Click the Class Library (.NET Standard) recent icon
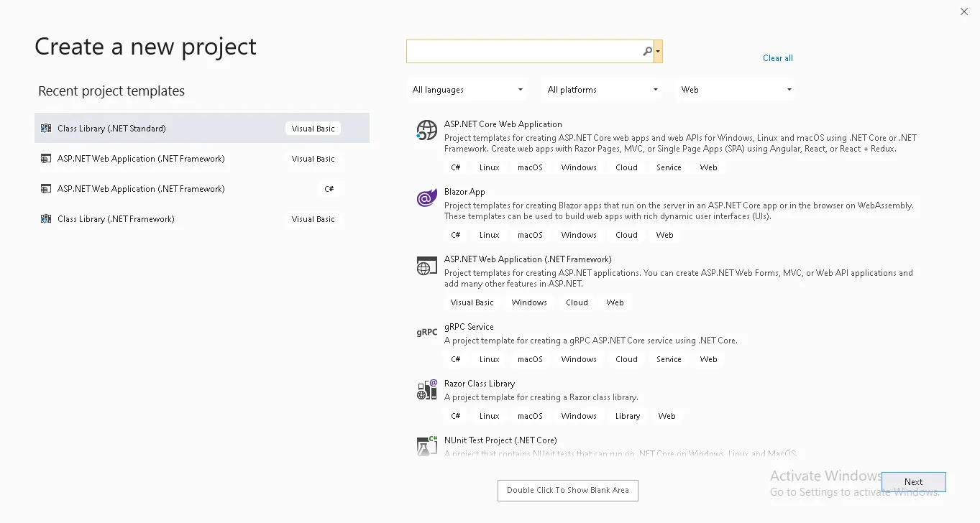The height and width of the screenshot is (523, 980). point(46,129)
